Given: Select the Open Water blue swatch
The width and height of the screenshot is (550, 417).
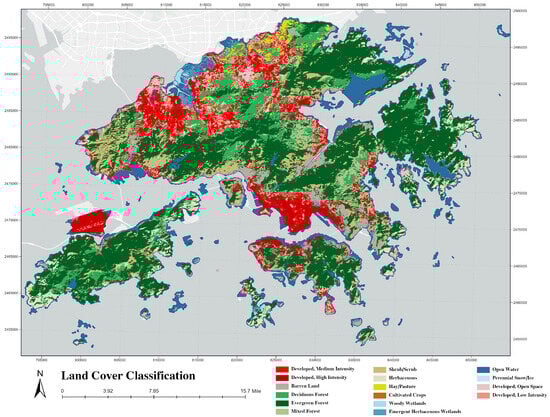Looking at the screenshot, I should (483, 370).
